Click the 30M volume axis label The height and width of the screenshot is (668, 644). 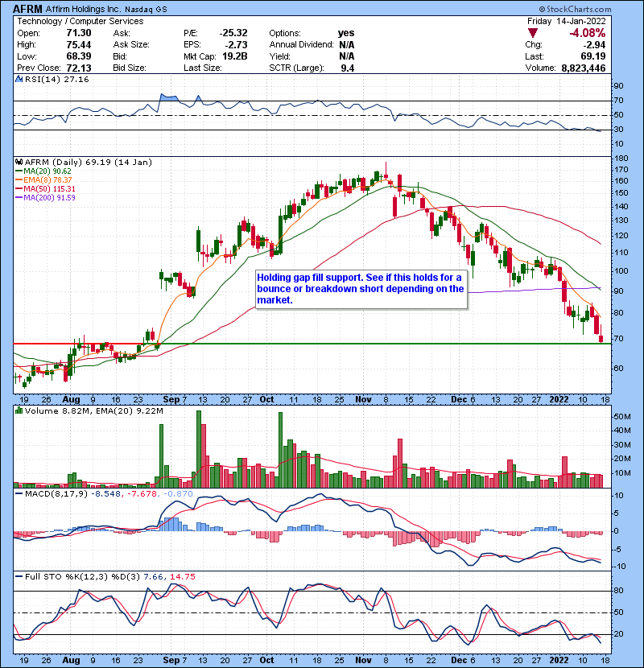tap(621, 444)
